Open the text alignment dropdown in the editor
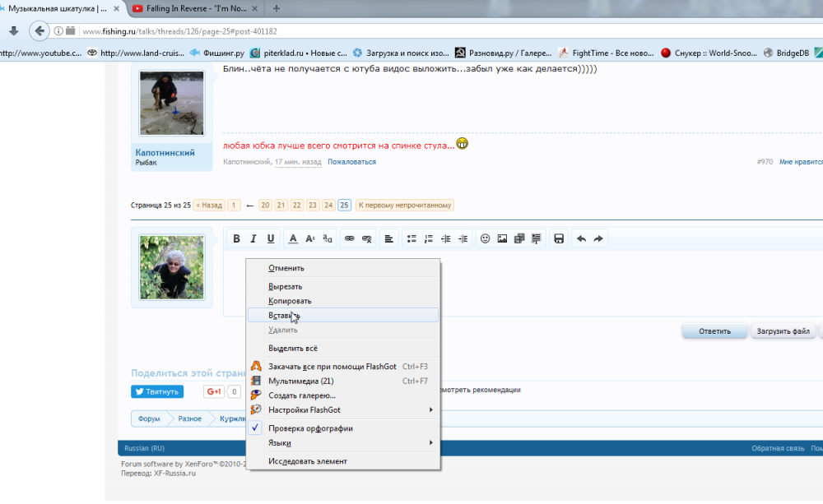This screenshot has width=823, height=504. click(388, 239)
